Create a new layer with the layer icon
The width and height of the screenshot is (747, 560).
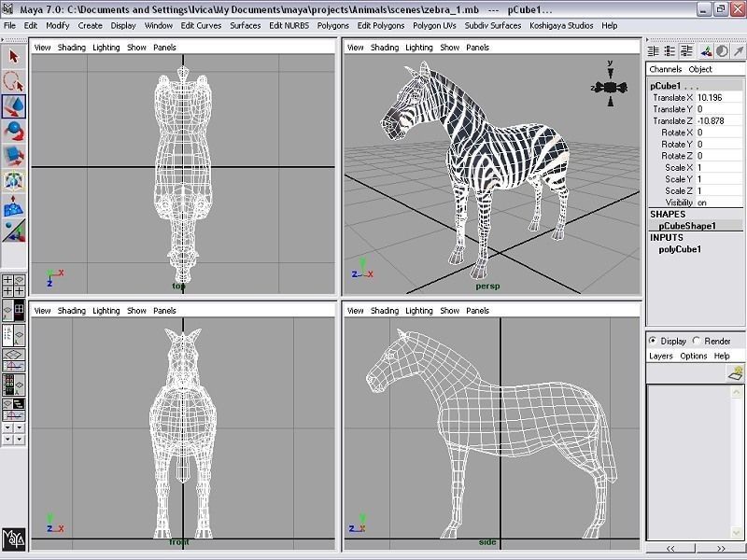[736, 373]
